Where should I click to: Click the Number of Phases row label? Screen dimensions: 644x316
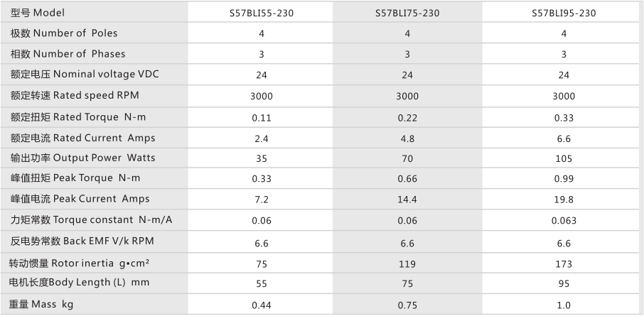[68, 53]
